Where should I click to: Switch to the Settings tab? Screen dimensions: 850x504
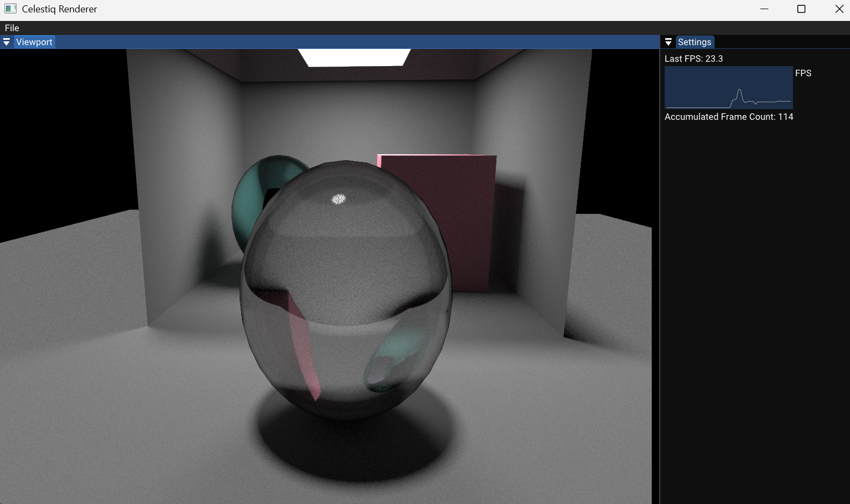(694, 42)
